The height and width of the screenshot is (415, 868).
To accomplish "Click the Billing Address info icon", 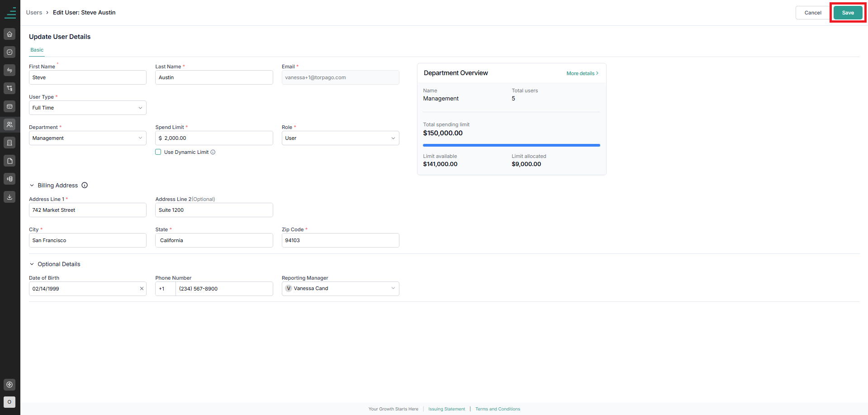I will pyautogui.click(x=85, y=185).
